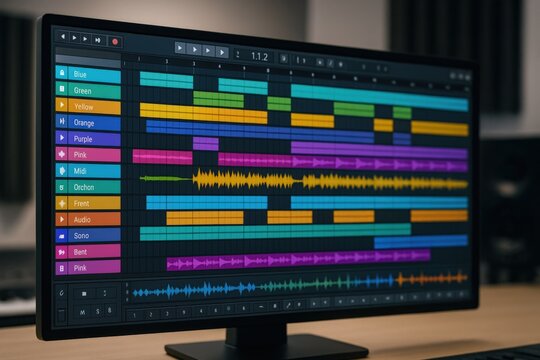Select the Sono track name
540x360 pixels.
point(81,236)
